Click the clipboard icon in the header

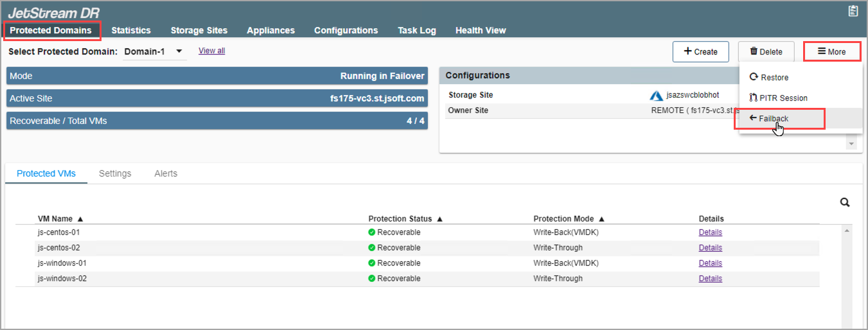click(853, 11)
